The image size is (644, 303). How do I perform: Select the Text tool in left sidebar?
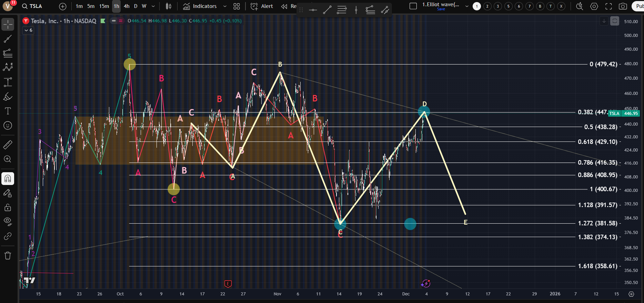pyautogui.click(x=8, y=111)
